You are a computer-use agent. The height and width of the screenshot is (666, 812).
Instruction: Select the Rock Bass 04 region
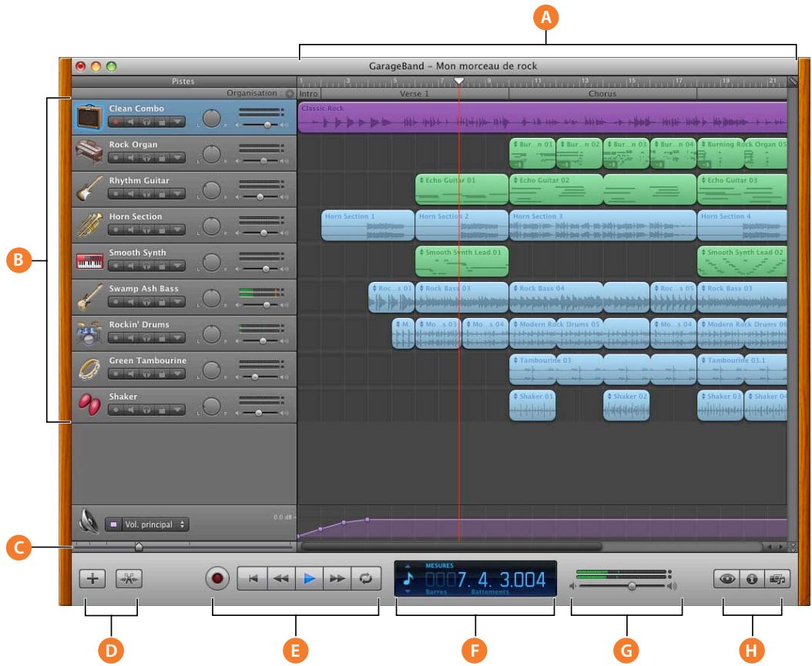(556, 297)
